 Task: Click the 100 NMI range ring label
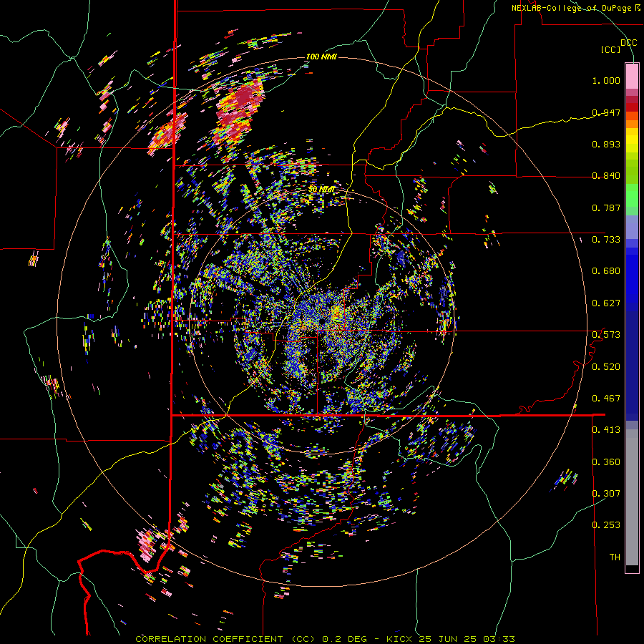pyautogui.click(x=321, y=57)
